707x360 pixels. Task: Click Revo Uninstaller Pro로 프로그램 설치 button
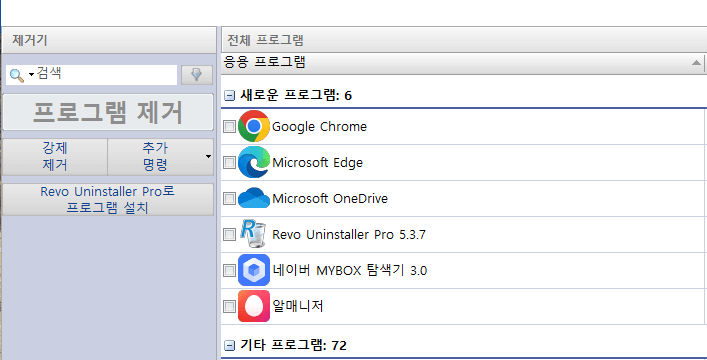108,199
